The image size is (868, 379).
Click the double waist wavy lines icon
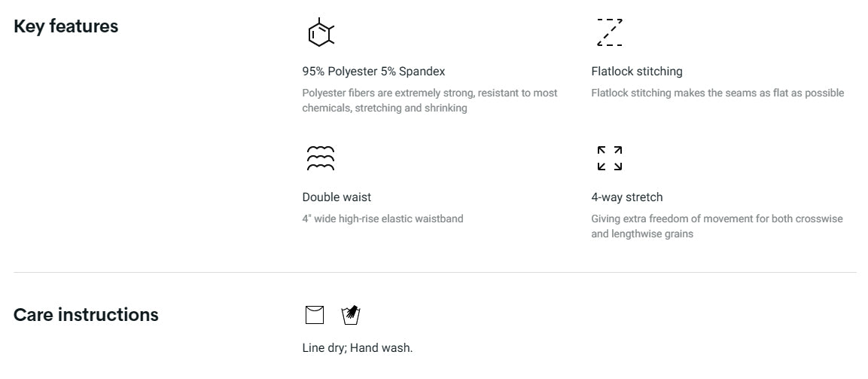pos(321,158)
